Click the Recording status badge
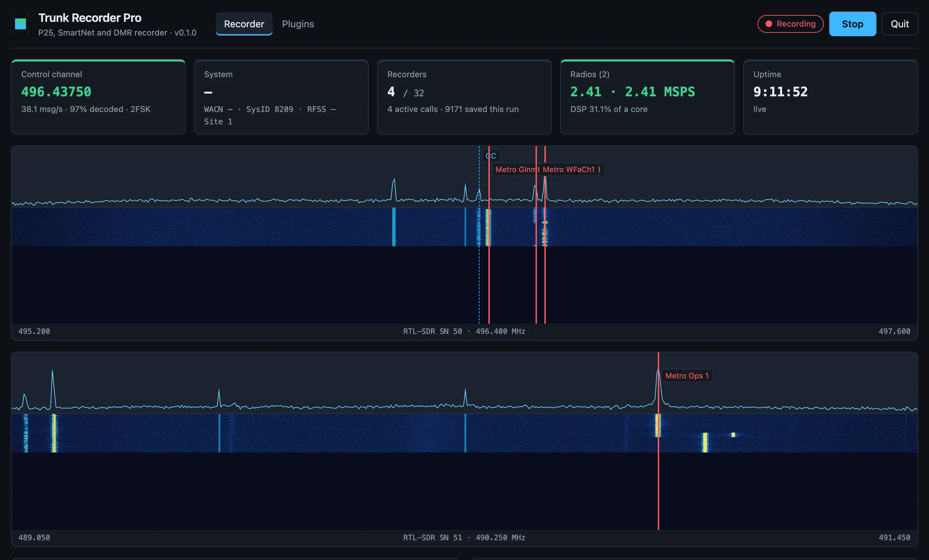929x560 pixels. tap(790, 24)
